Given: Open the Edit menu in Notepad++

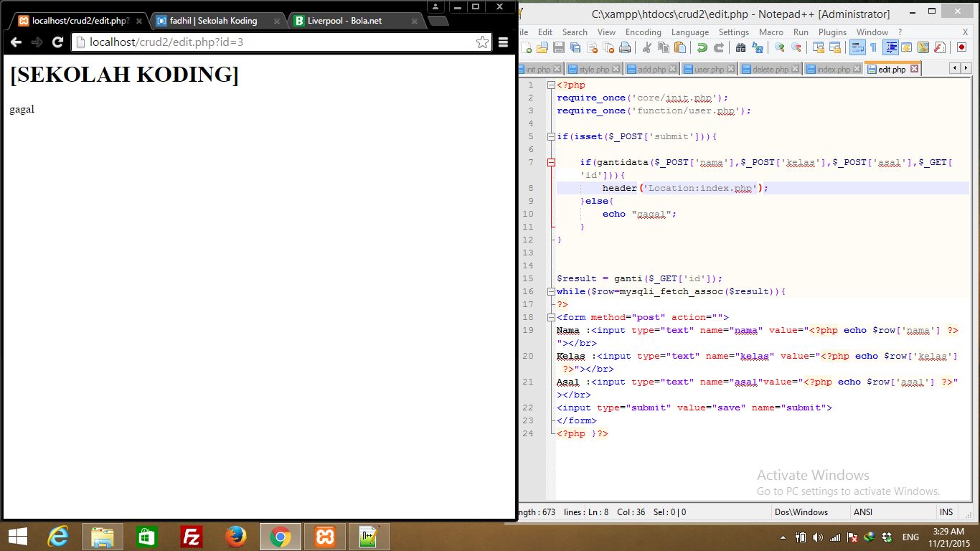Looking at the screenshot, I should [x=545, y=32].
